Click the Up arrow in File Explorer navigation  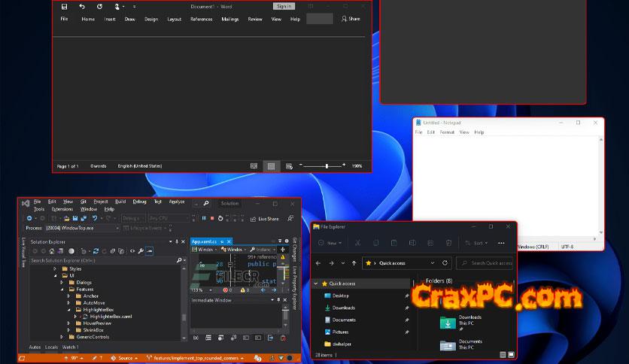[x=354, y=263]
